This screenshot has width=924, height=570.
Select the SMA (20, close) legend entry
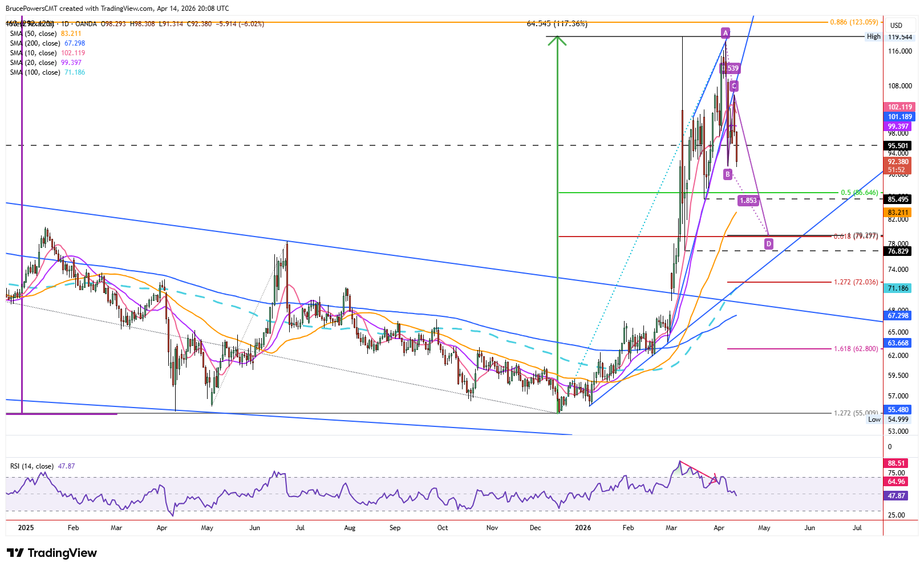pos(46,63)
